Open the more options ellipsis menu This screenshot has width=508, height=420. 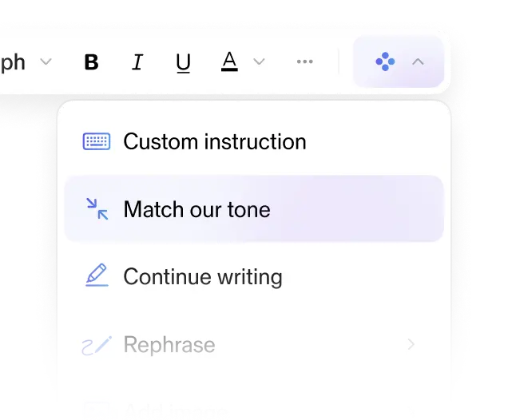coord(304,62)
